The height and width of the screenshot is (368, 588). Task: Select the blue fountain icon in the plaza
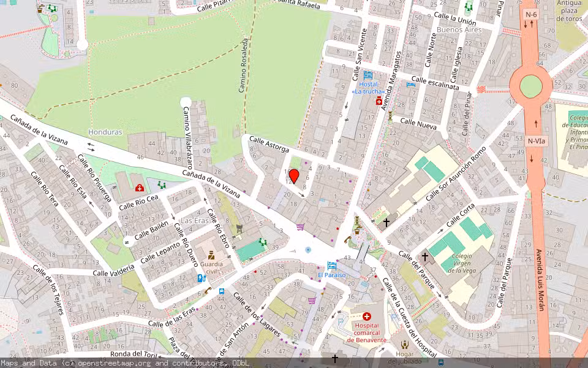point(308,250)
